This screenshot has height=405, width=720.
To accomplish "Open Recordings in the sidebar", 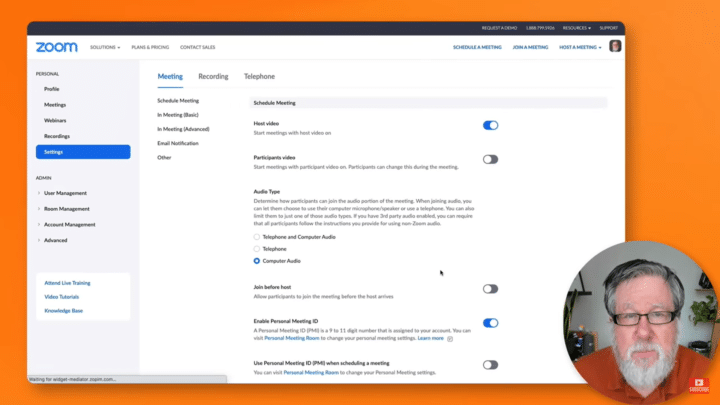I will pos(57,136).
